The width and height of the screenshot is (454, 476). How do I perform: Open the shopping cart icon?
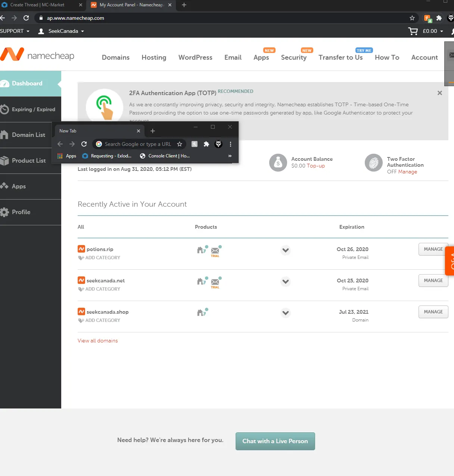pyautogui.click(x=413, y=31)
